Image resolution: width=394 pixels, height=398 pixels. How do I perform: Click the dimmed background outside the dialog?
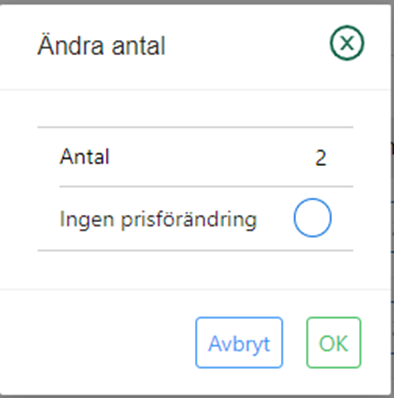pyautogui.click(x=393, y=200)
